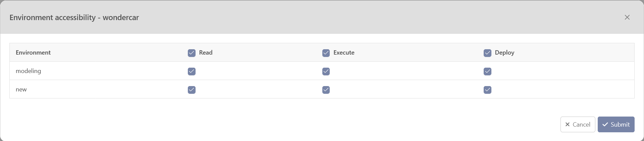Select the new environment row name
The height and width of the screenshot is (141, 644).
coord(21,89)
